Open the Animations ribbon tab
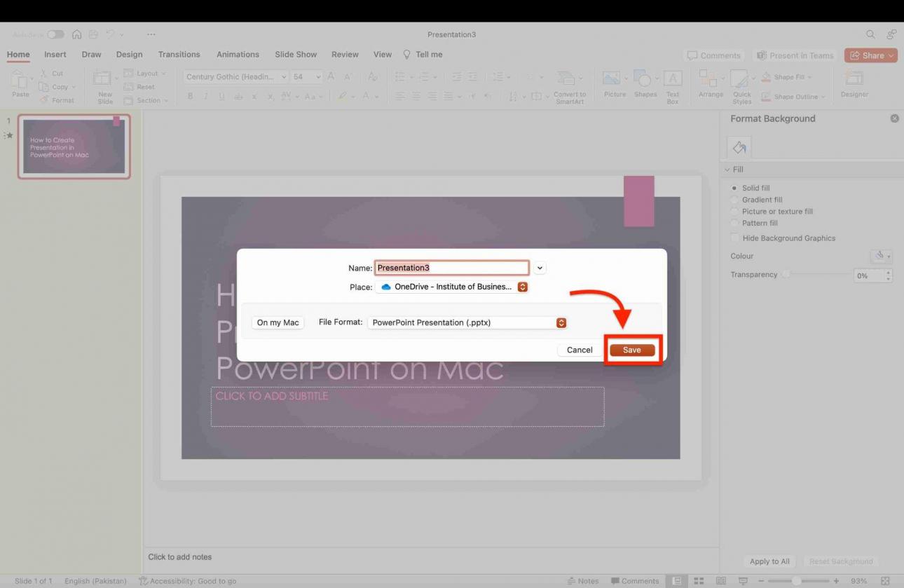This screenshot has height=588, width=904. click(x=238, y=54)
